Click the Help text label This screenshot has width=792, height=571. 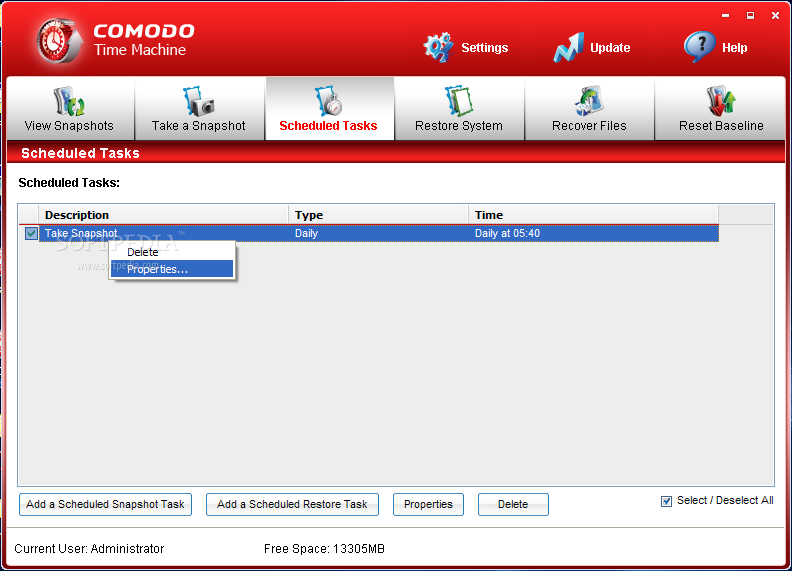tap(734, 48)
